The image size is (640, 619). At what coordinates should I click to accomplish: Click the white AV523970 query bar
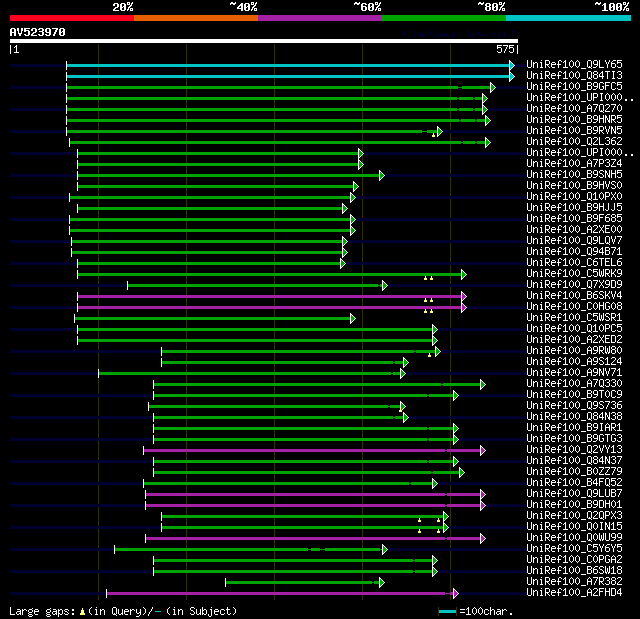264,41
